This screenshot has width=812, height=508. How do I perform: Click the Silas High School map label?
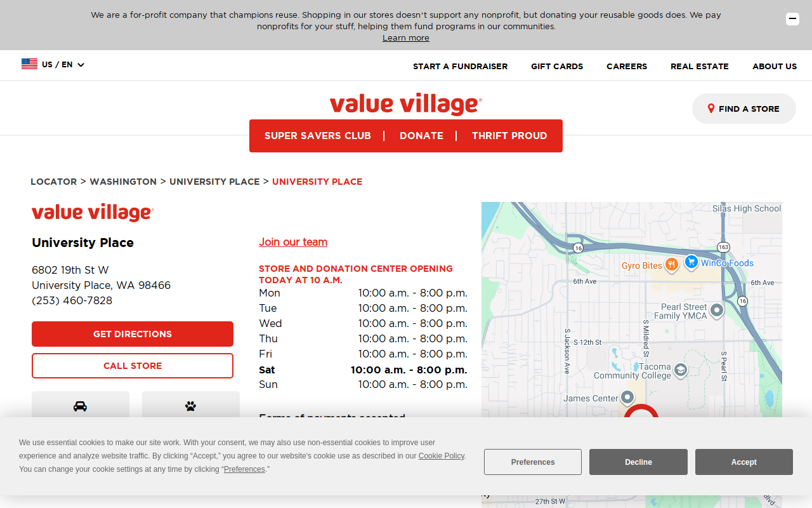747,208
